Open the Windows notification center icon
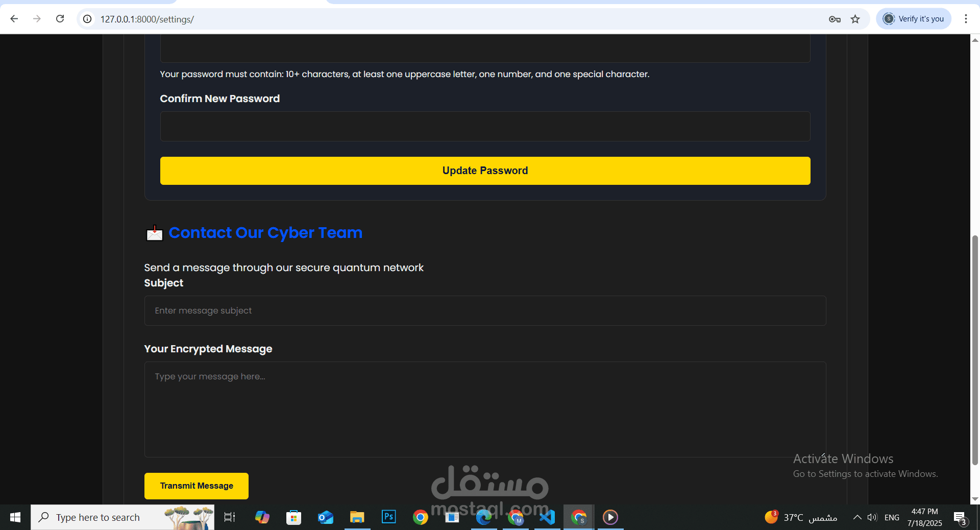This screenshot has height=530, width=980. click(960, 518)
